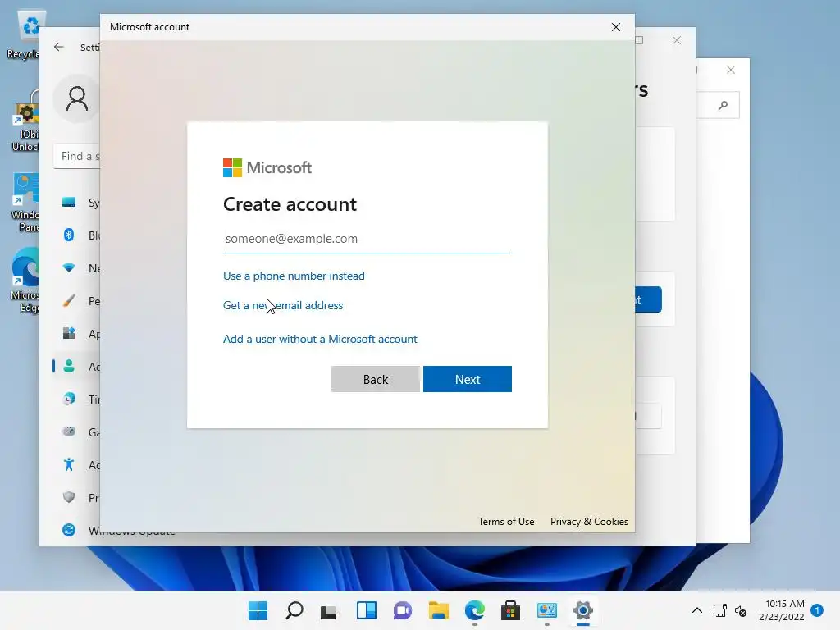Click the network icon in system tray
This screenshot has height=630, width=840.
coord(720,610)
